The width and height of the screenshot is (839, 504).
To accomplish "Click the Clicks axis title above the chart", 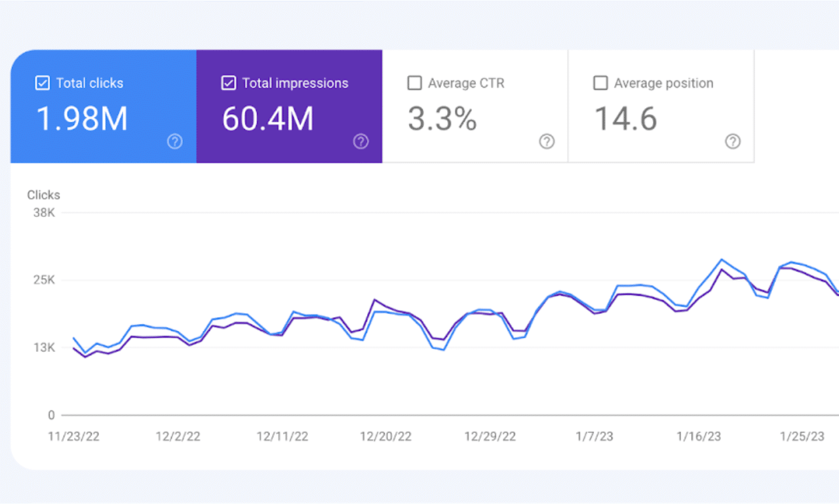I will tap(43, 195).
